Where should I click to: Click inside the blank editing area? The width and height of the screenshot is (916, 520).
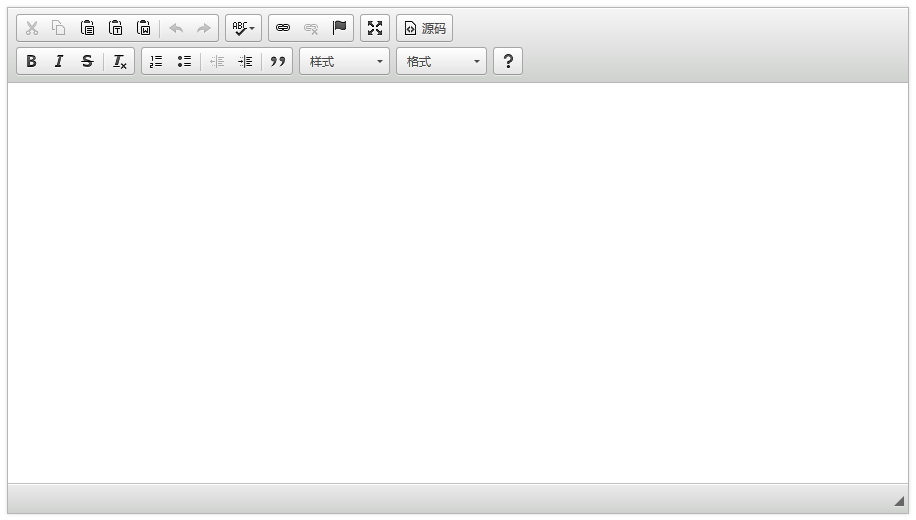point(458,283)
